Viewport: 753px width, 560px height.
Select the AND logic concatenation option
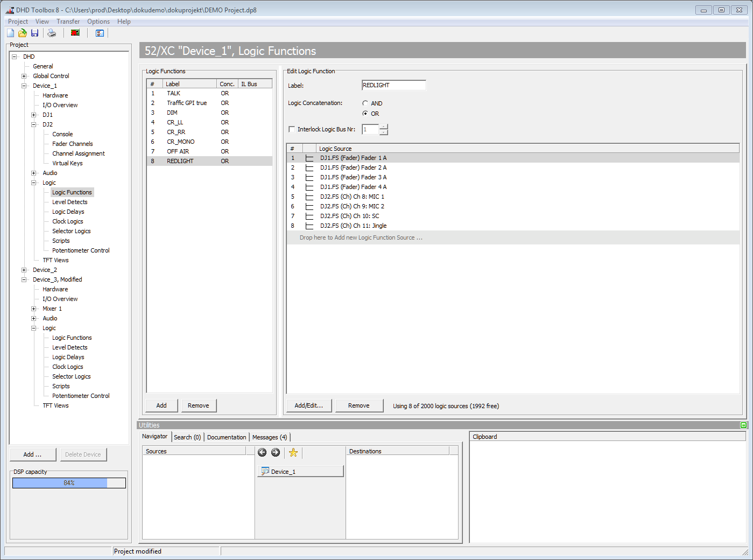point(365,103)
